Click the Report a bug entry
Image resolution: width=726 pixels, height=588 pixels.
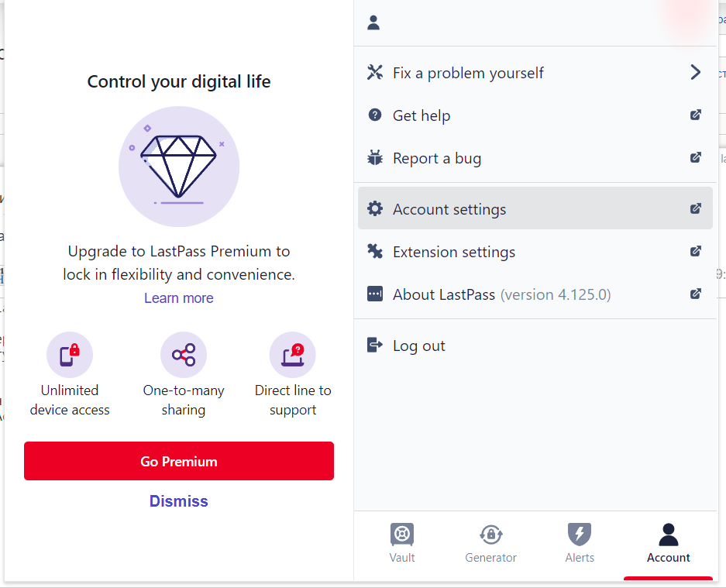coord(437,158)
